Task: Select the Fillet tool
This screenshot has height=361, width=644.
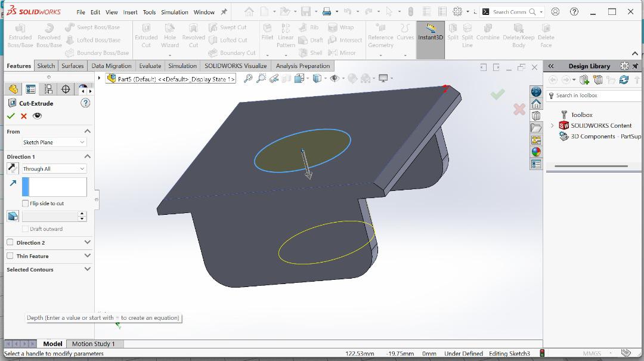Action: (x=267, y=32)
